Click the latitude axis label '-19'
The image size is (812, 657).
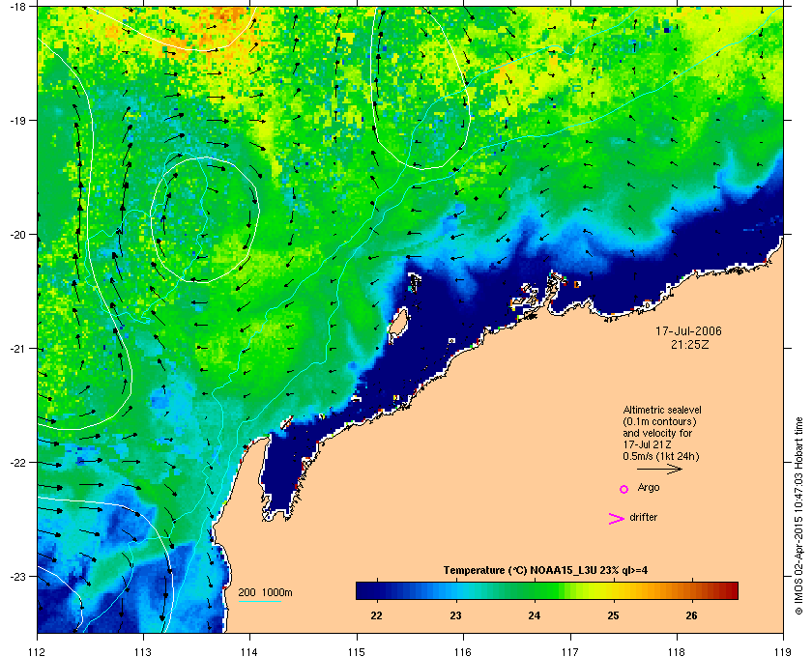point(16,120)
